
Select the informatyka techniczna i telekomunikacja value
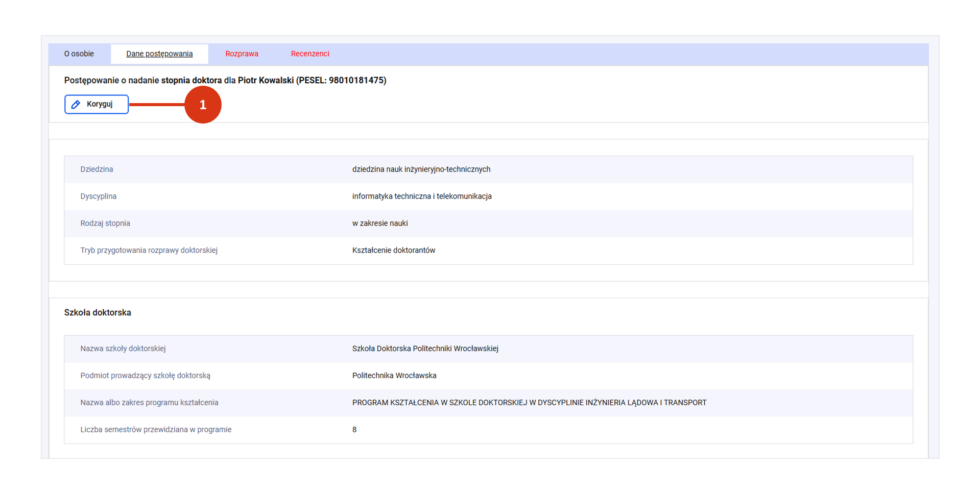(422, 196)
